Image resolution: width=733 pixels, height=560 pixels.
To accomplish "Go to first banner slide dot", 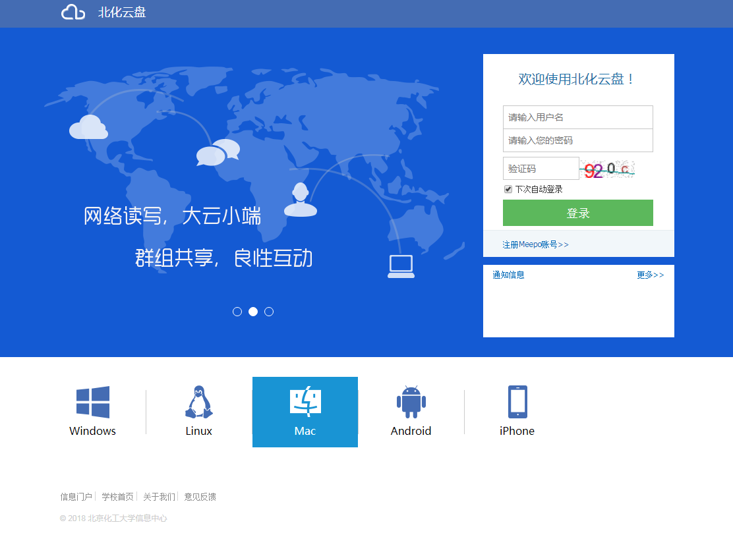I will point(237,312).
